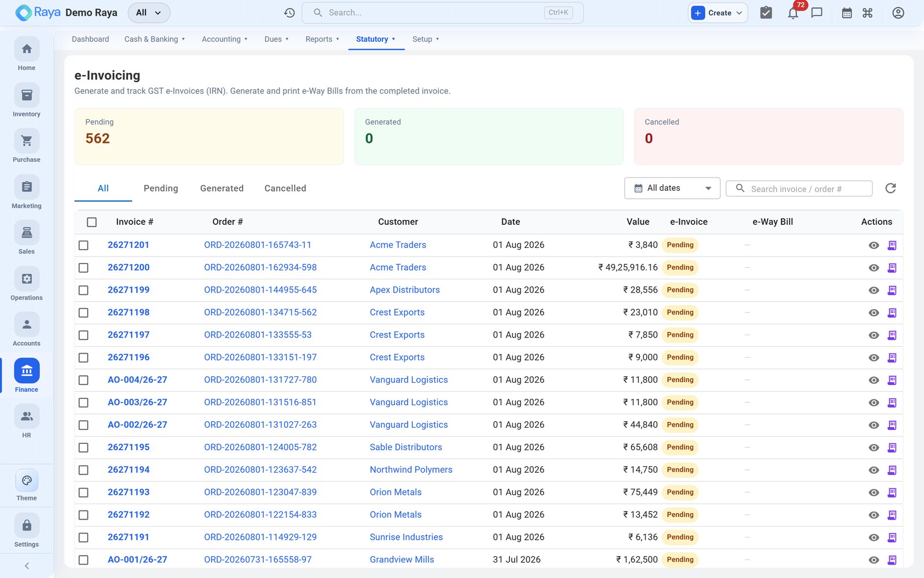Refresh the e-Invoicing list
Screen dimensions: 924x578
point(891,188)
